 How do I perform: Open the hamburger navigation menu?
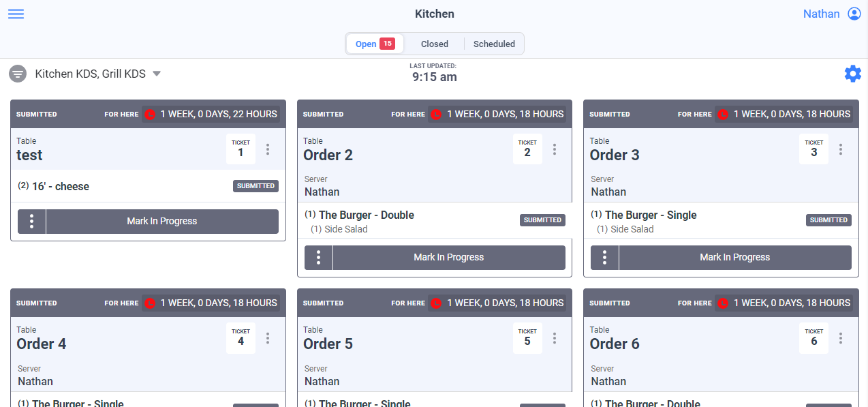[x=16, y=14]
